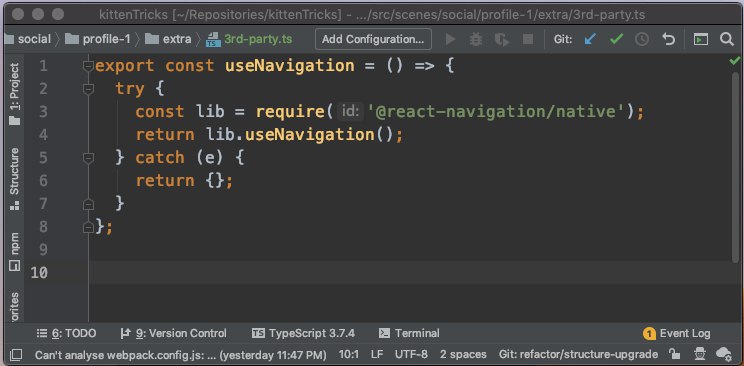This screenshot has height=366, width=744.
Task: Open the inspector hat icon in status bar
Action: click(x=699, y=354)
